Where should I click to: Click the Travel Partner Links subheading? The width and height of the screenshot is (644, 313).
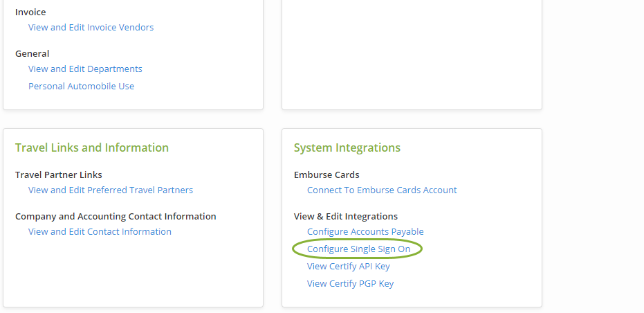click(59, 175)
